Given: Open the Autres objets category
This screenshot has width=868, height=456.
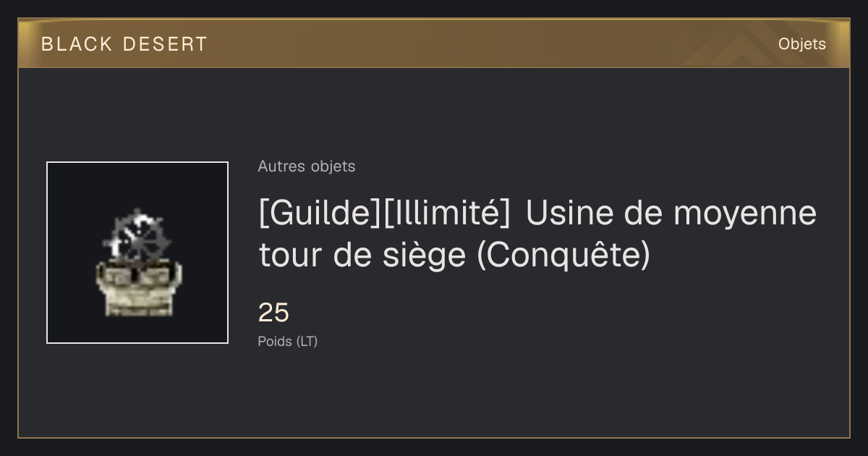Looking at the screenshot, I should pyautogui.click(x=307, y=166).
